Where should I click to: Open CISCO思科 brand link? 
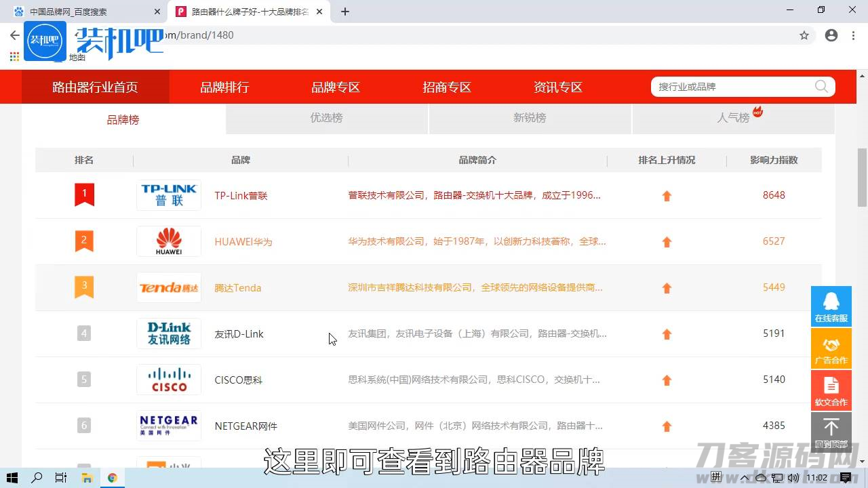pyautogui.click(x=239, y=380)
